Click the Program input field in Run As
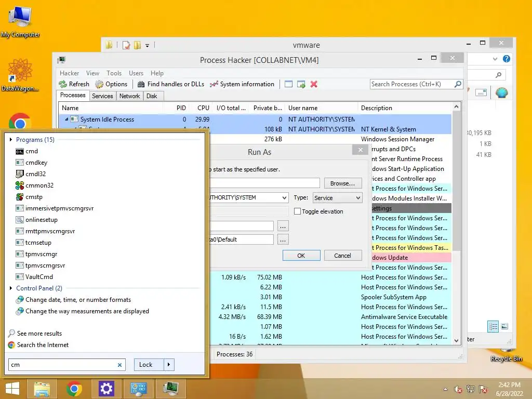The width and height of the screenshot is (532, 399). pos(264,183)
